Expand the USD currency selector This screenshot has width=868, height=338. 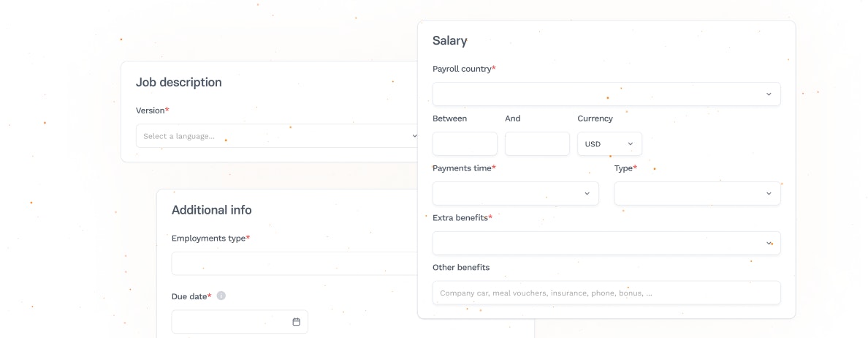coord(609,144)
